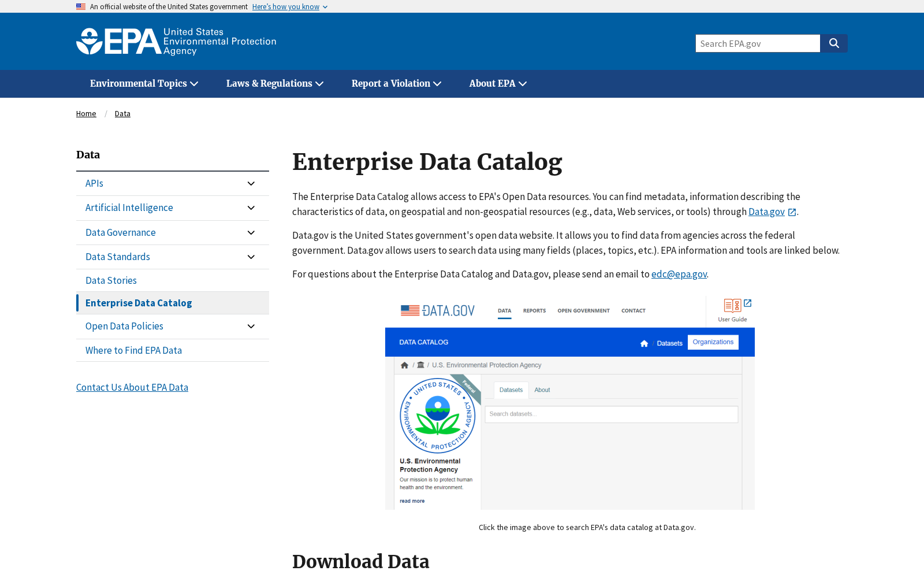
Task: Expand Open Data Policies submenu chevron
Action: coord(251,327)
